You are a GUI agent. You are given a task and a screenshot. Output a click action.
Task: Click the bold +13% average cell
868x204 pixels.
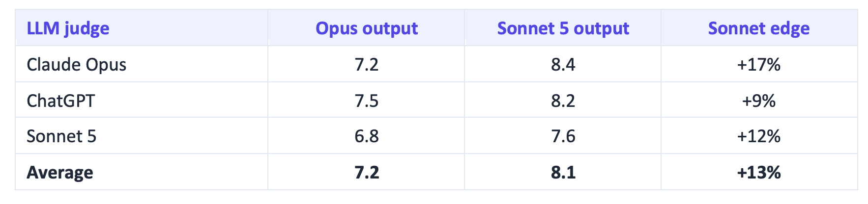[759, 172]
